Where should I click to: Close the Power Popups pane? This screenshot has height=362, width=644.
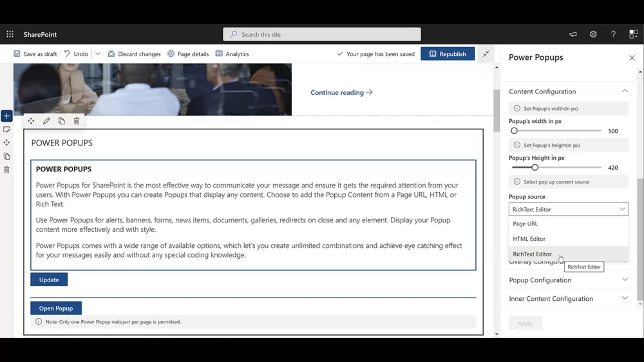click(632, 58)
